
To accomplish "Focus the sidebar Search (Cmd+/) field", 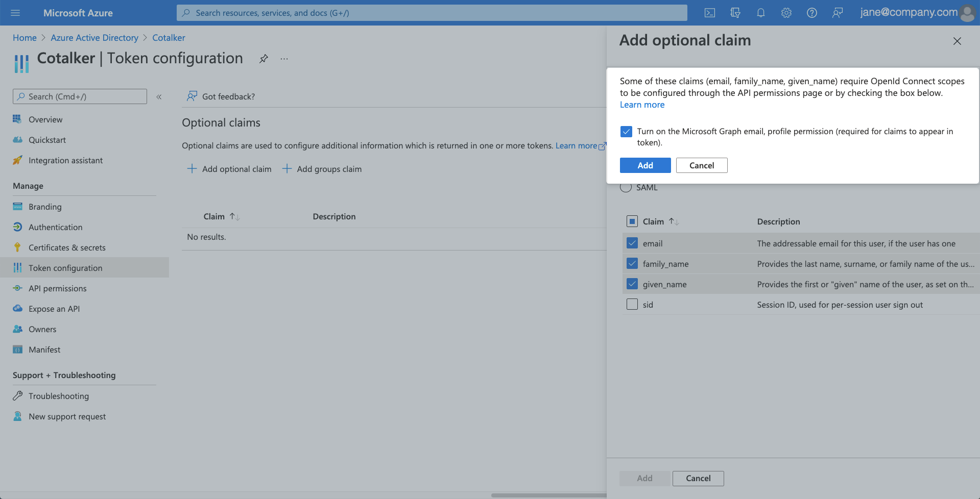I will point(80,96).
